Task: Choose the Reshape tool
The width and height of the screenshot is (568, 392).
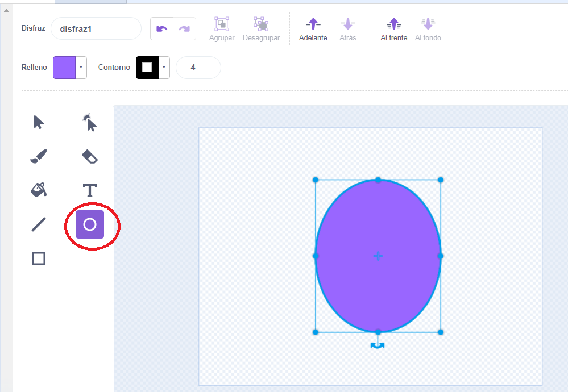Action: click(89, 122)
